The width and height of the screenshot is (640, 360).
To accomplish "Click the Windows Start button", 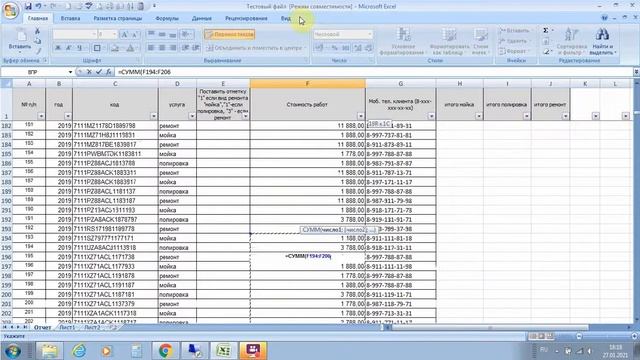I will (x=13, y=351).
